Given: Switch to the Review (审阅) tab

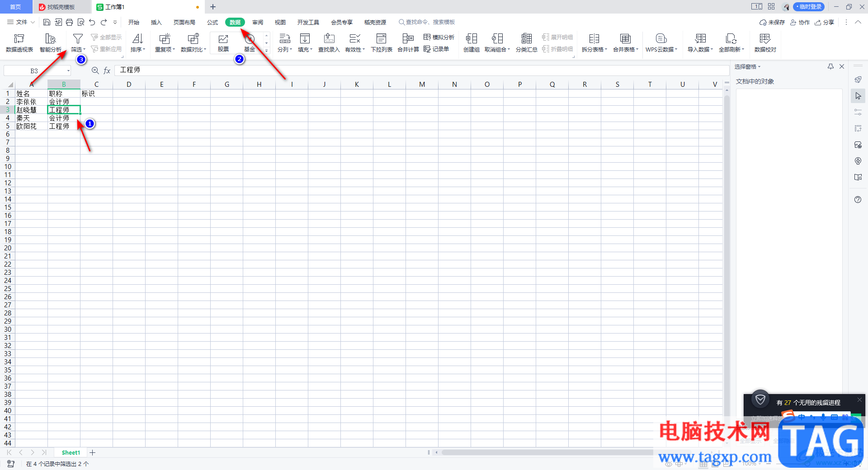Looking at the screenshot, I should point(258,22).
